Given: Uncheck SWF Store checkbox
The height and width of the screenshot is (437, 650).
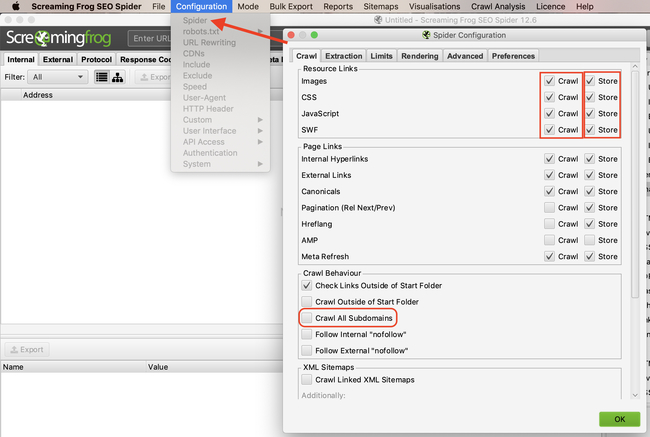Looking at the screenshot, I should (x=589, y=130).
